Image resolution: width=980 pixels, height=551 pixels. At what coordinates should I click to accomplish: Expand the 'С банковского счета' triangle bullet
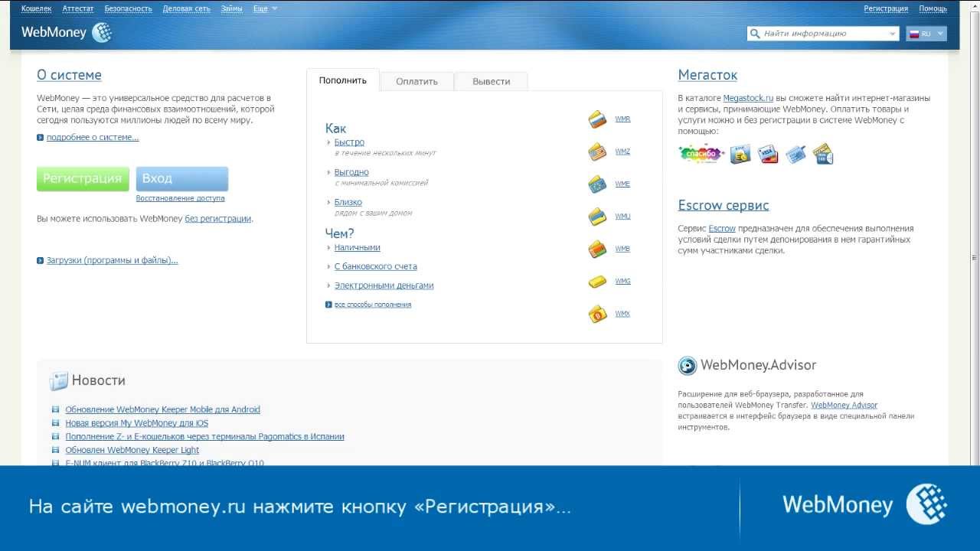(329, 266)
